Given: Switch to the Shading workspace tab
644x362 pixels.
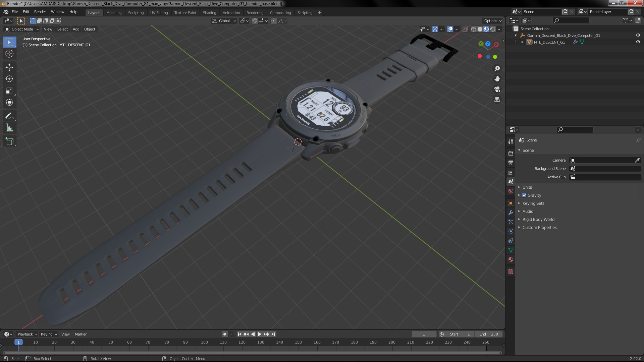Looking at the screenshot, I should tap(209, 13).
